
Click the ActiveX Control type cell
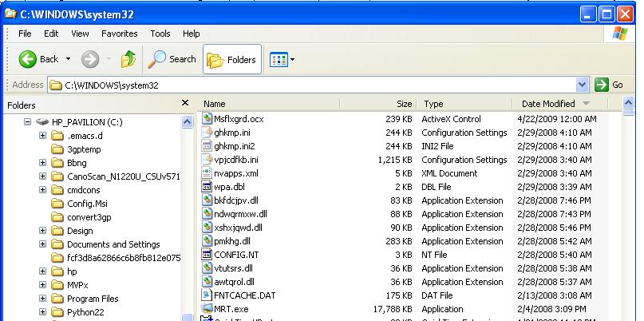pyautogui.click(x=451, y=119)
